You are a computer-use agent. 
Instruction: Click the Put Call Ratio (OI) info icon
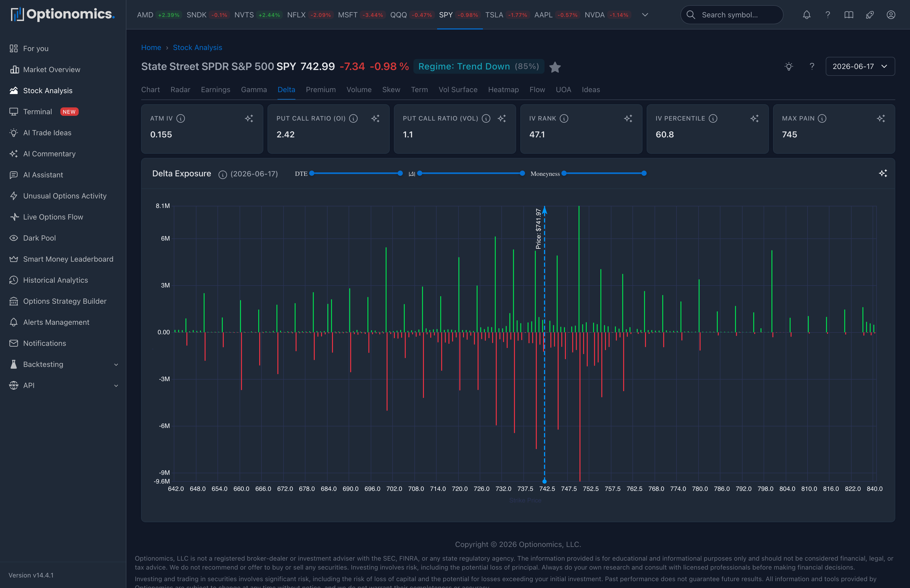click(x=354, y=118)
